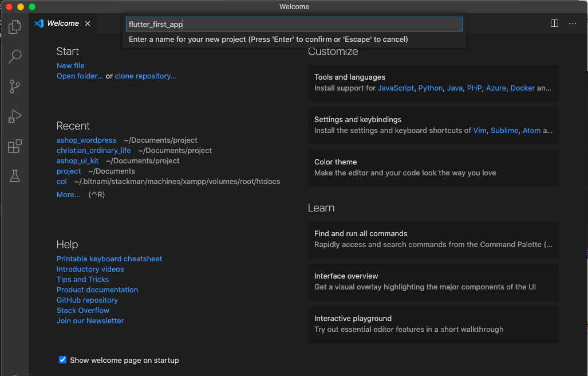Open the recent folder named project
588x376 pixels.
coord(69,171)
